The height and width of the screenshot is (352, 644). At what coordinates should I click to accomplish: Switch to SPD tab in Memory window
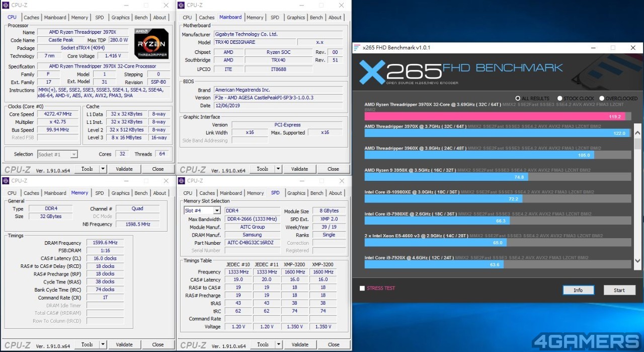(x=100, y=193)
